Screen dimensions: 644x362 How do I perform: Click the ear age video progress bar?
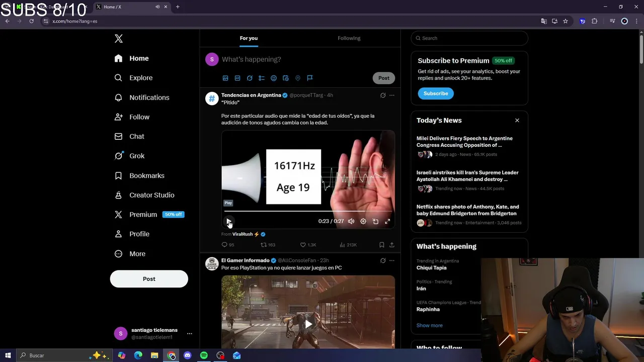[x=308, y=211]
